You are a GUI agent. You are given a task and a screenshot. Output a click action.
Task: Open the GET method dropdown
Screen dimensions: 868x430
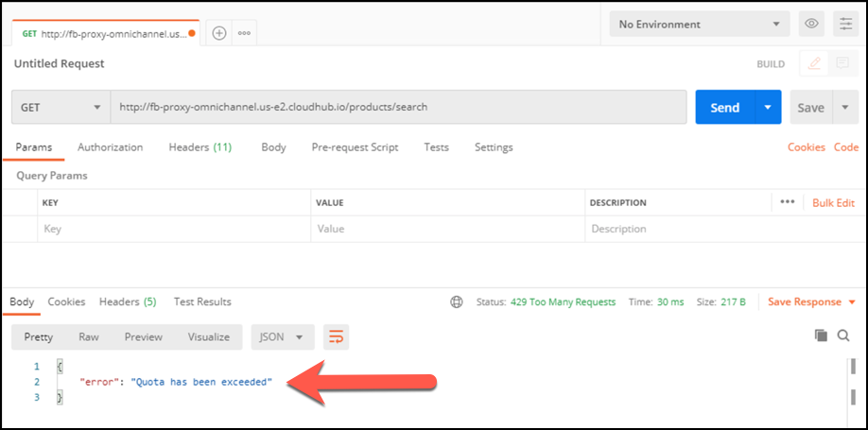61,108
